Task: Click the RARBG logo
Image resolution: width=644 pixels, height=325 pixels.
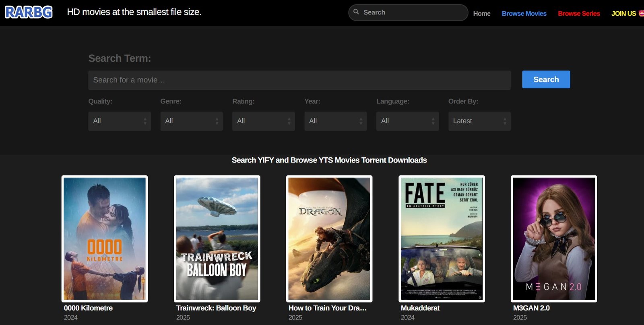Action: [29, 12]
